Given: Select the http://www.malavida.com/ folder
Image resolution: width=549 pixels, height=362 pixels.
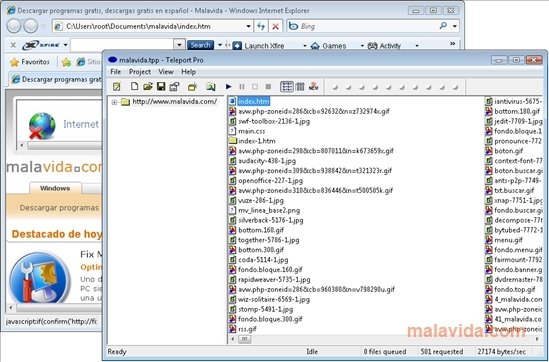Looking at the screenshot, I should coord(174,102).
